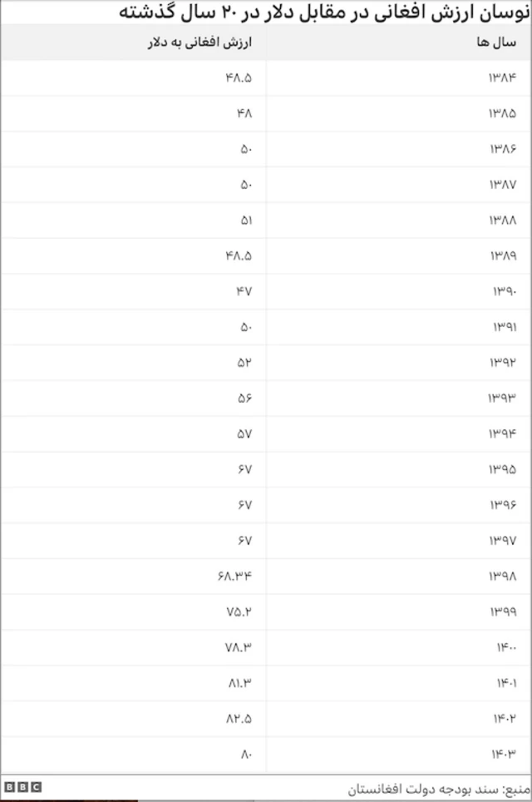Viewport: 532px width, 802px height.
Task: Click the value ۷۸.۳ for year ۱۴۰۰
Action: click(x=239, y=647)
